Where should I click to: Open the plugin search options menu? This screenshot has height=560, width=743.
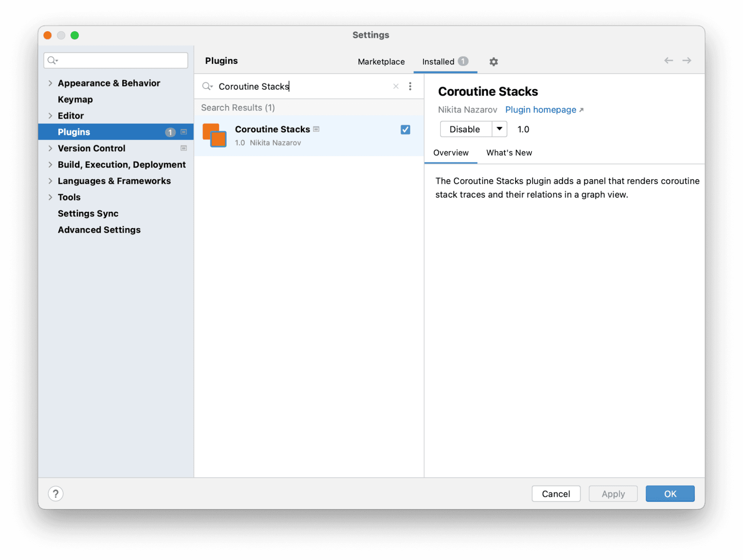410,86
